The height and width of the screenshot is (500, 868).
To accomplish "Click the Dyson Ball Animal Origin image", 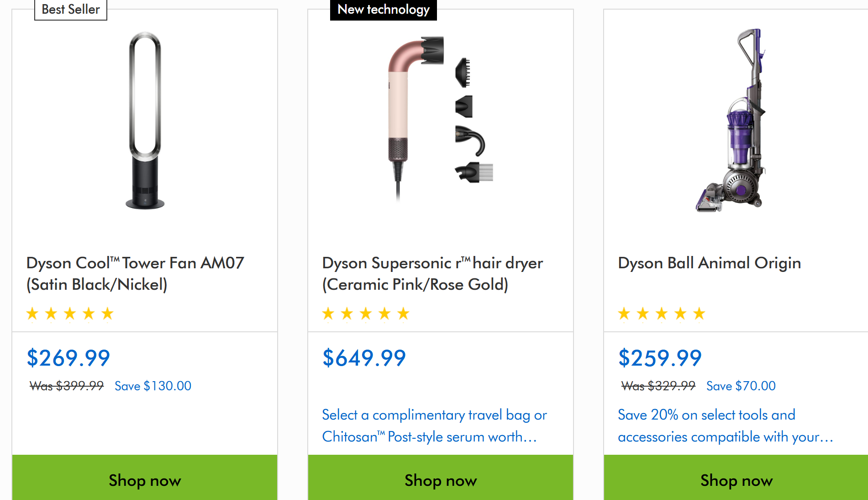I will [731, 120].
